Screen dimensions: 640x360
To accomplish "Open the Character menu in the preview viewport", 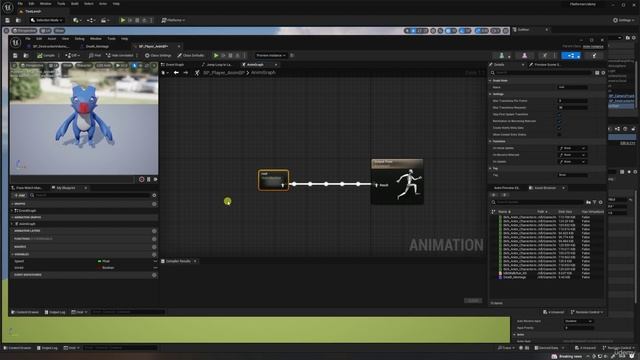I will 84,65.
